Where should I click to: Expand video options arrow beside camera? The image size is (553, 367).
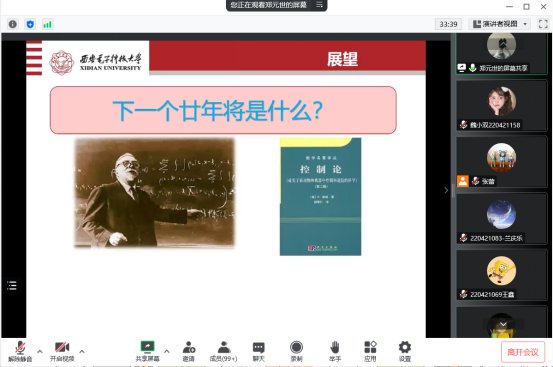tap(82, 351)
